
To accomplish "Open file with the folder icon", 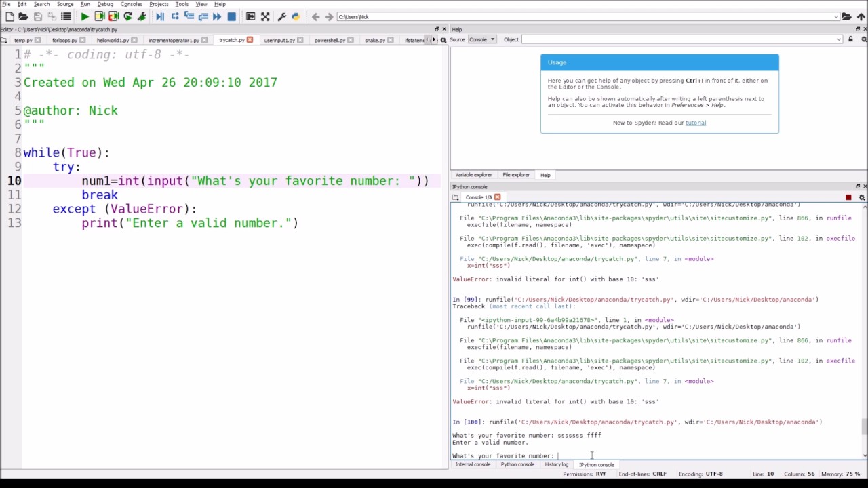I will (23, 16).
